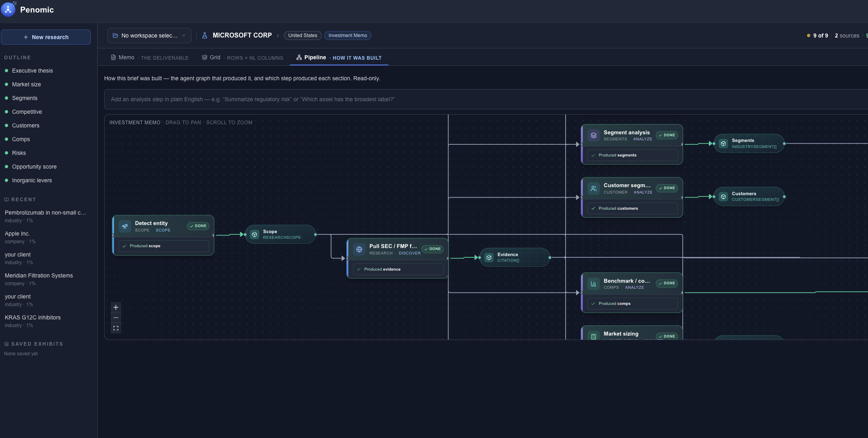The image size is (868, 438).
Task: Click the RECENT section book icon
Action: (x=6, y=200)
